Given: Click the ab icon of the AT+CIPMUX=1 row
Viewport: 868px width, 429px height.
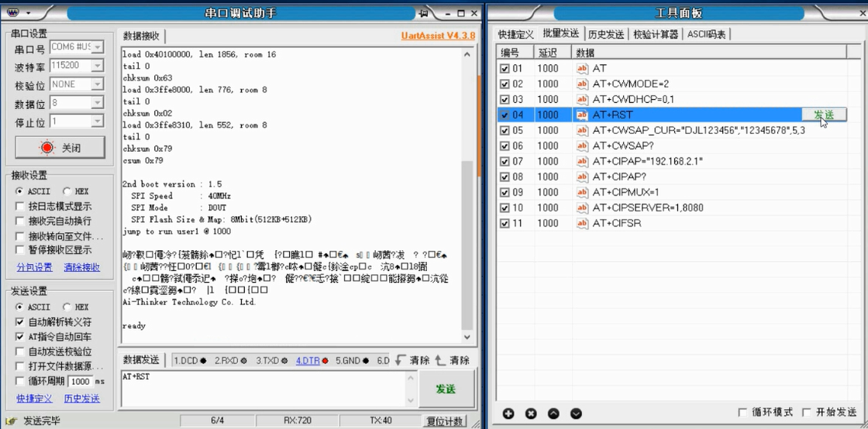Looking at the screenshot, I should (x=582, y=192).
